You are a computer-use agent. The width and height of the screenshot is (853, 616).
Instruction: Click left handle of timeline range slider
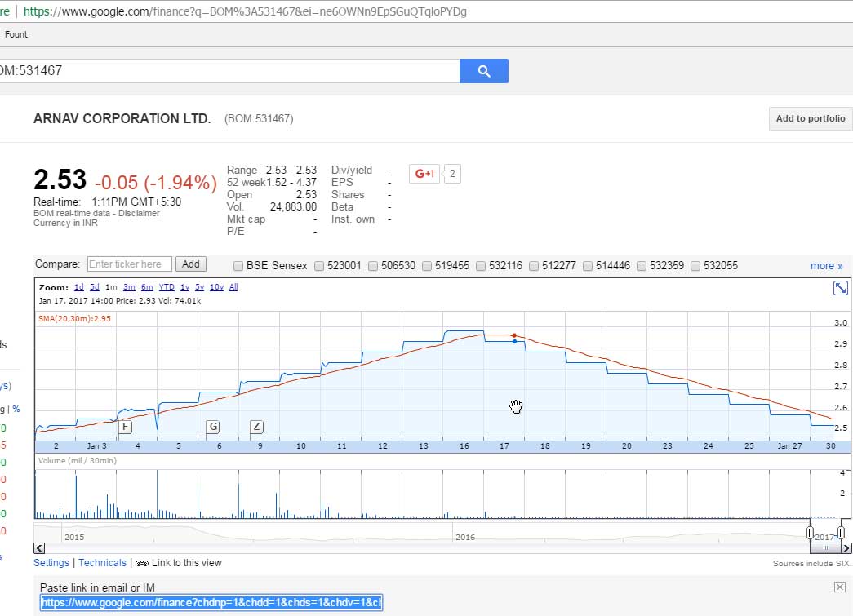tap(810, 532)
